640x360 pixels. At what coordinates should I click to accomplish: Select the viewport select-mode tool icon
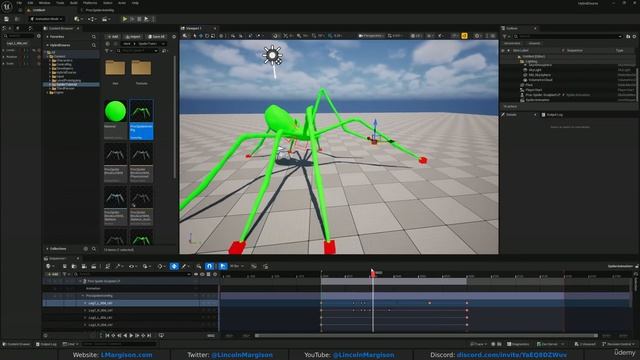[194, 36]
